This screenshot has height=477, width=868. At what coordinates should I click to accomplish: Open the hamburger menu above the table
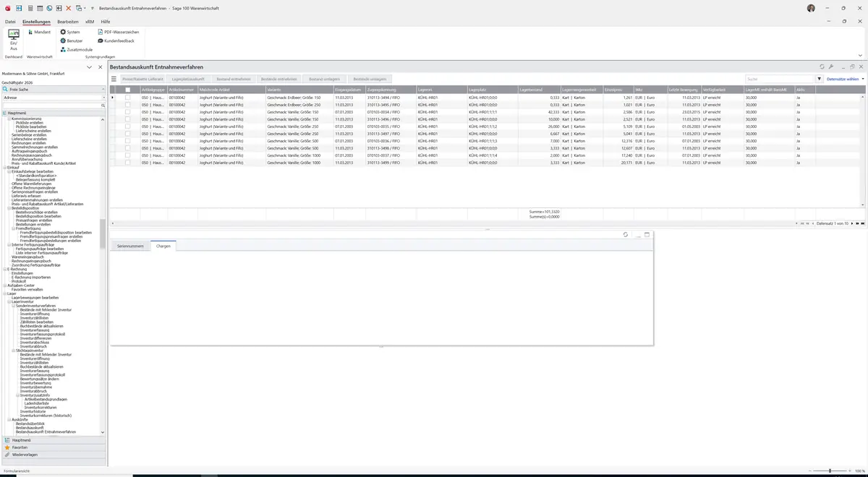pos(114,79)
